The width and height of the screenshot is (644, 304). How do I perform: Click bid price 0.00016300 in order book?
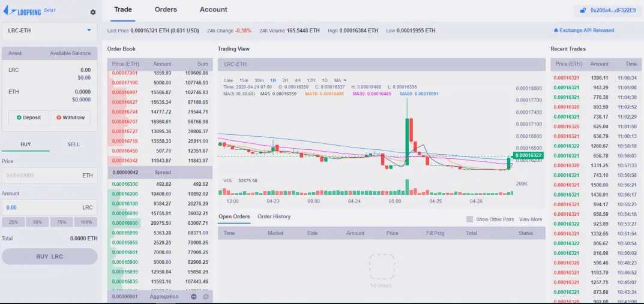point(125,184)
